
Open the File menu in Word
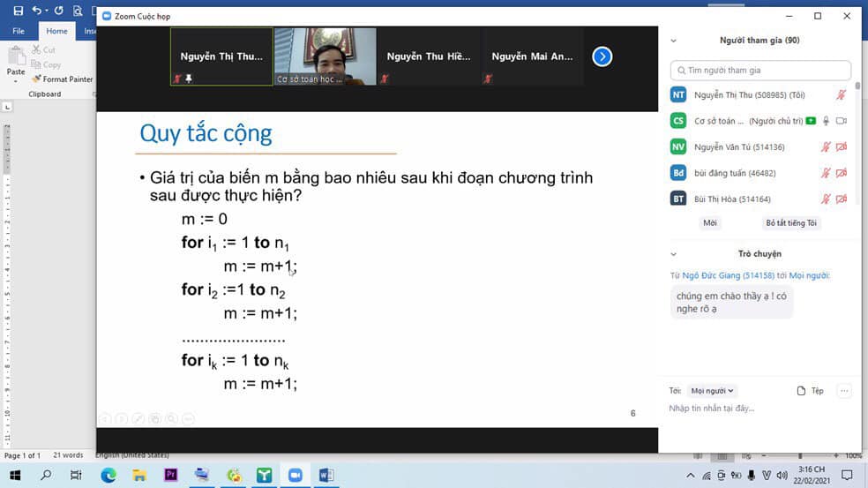19,31
